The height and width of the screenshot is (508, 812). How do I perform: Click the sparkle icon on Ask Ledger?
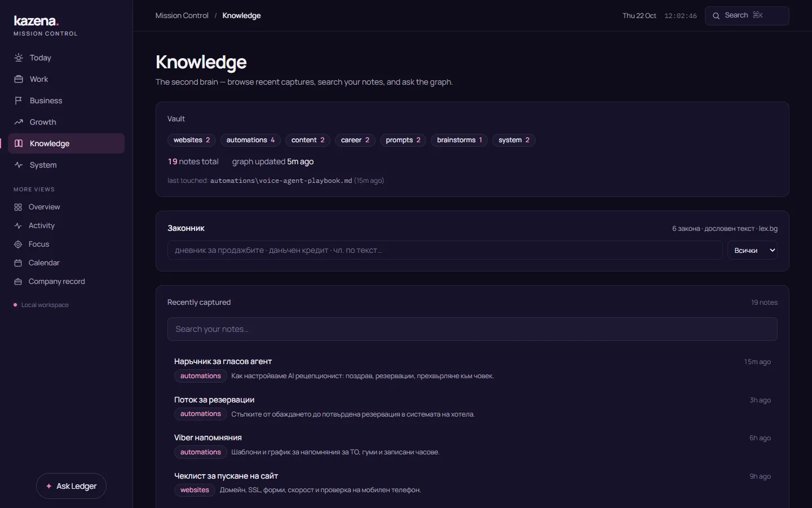(x=49, y=486)
